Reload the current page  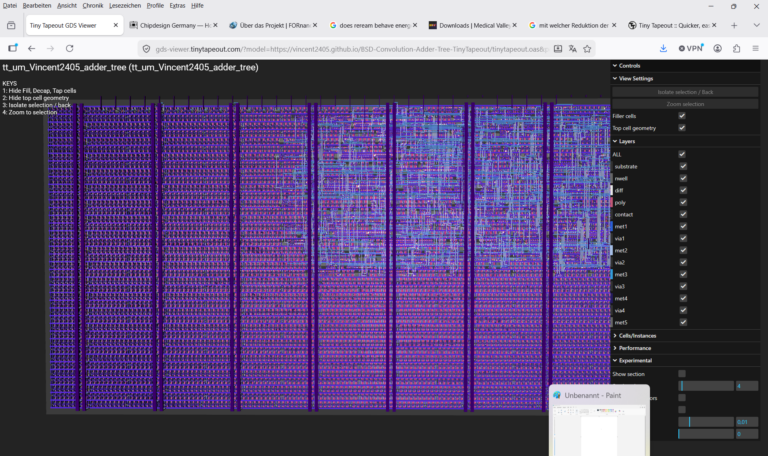tap(70, 48)
